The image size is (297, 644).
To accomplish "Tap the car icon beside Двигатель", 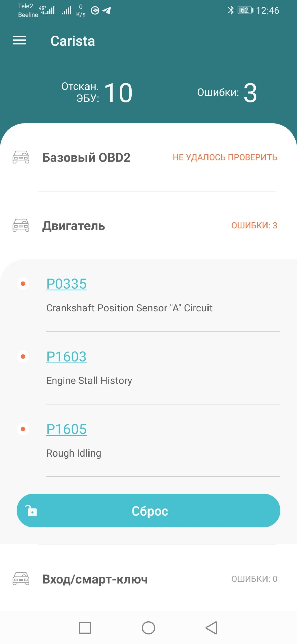I will tap(21, 225).
